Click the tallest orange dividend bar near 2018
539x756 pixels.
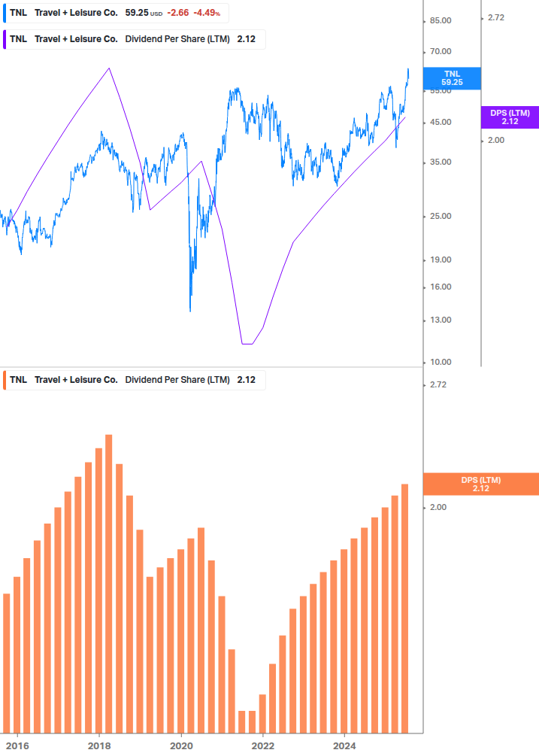tap(109, 584)
